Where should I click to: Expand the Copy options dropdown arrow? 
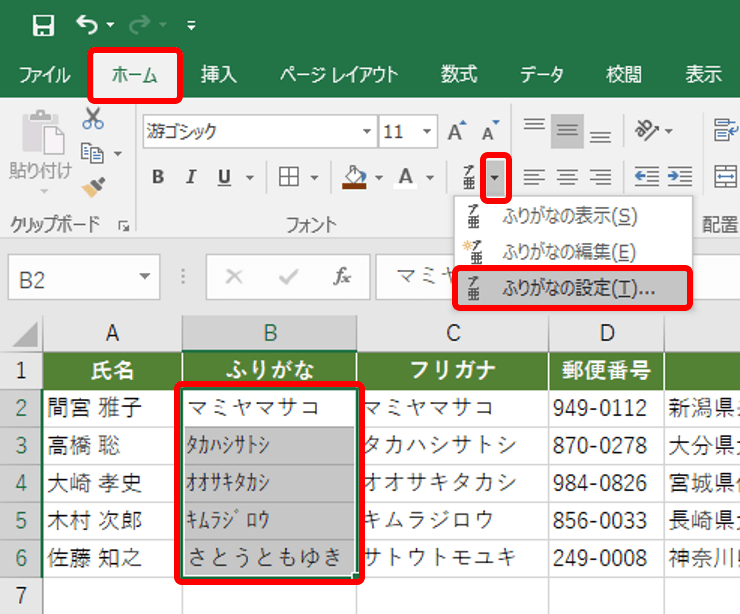tap(118, 153)
